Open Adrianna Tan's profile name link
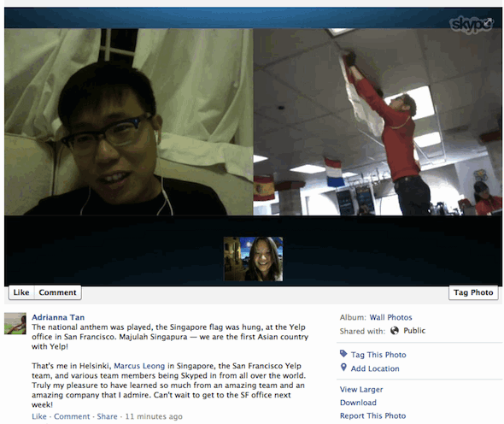This screenshot has height=424, width=504. (58, 317)
